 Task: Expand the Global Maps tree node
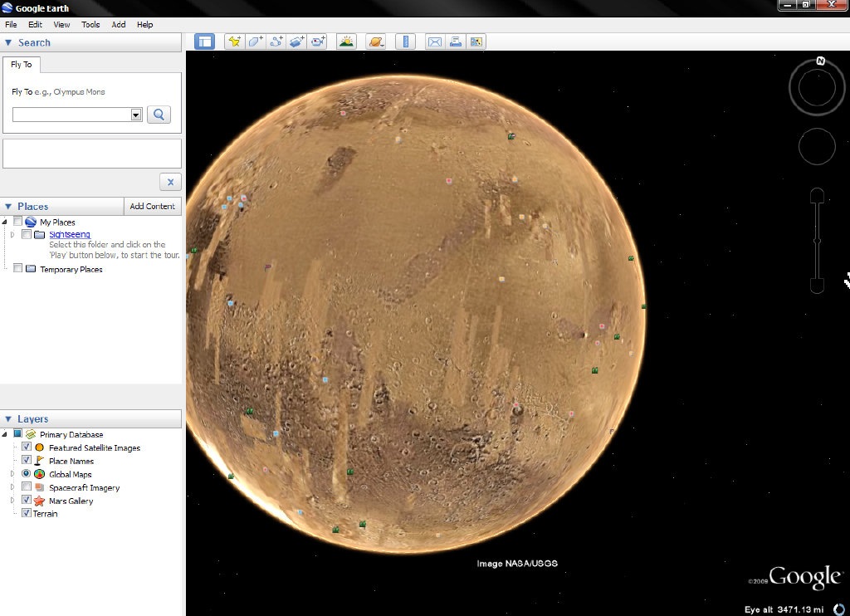point(12,474)
